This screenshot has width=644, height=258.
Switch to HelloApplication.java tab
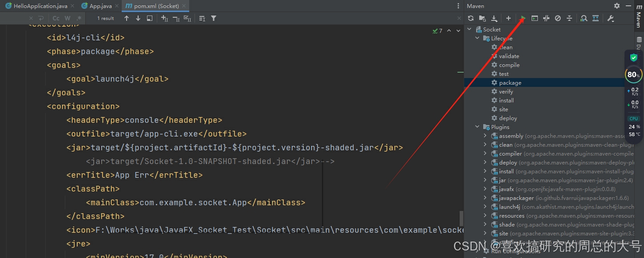click(36, 6)
